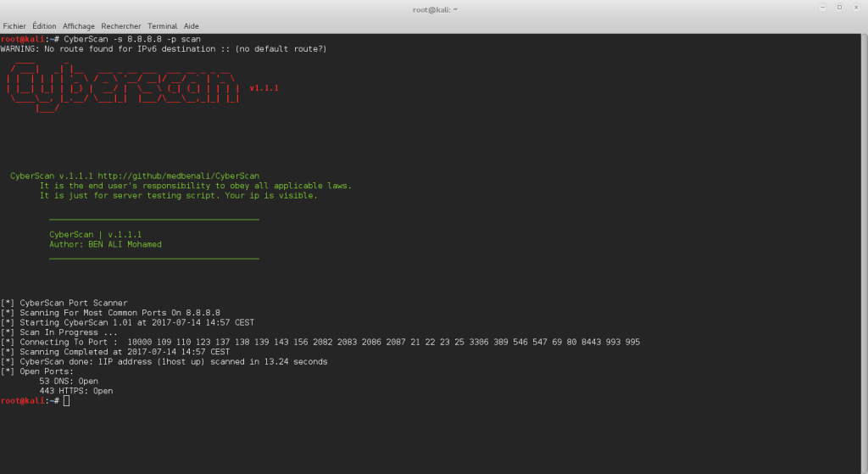The image size is (868, 474).
Task: Open the Édition menu
Action: (x=44, y=26)
